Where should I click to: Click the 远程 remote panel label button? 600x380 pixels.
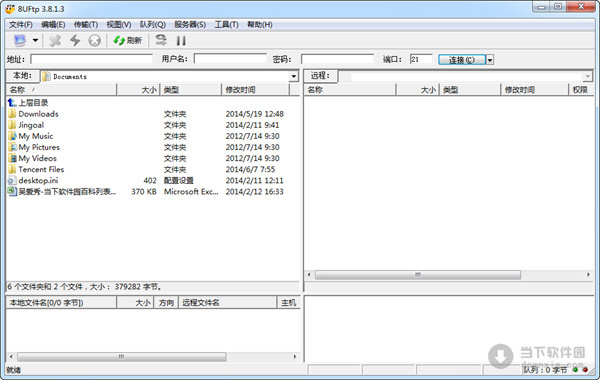tap(320, 76)
